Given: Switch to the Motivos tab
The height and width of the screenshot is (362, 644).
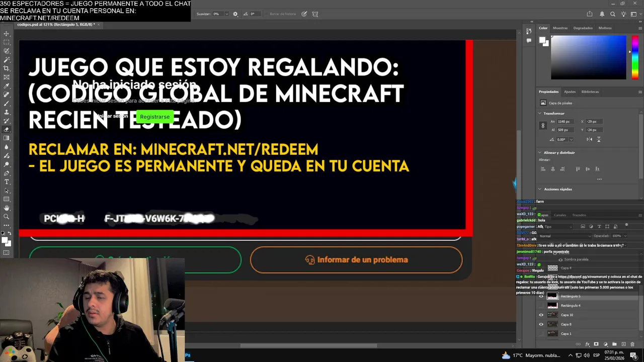Looking at the screenshot, I should pyautogui.click(x=605, y=28).
